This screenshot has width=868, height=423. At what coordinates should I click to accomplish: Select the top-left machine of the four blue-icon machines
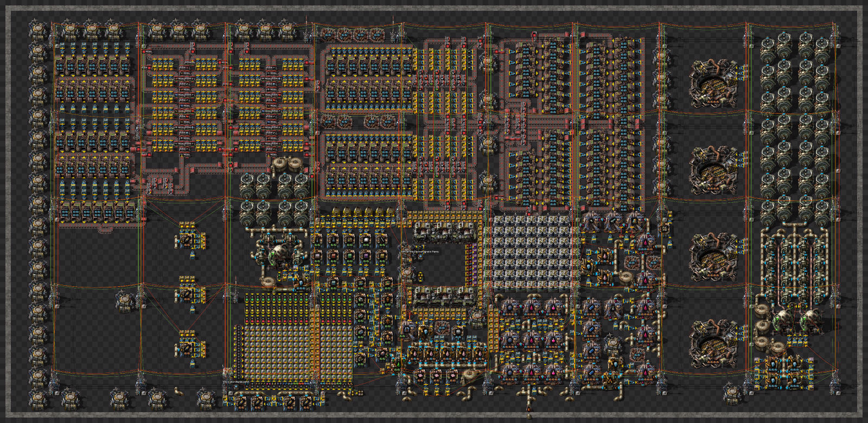point(591,307)
